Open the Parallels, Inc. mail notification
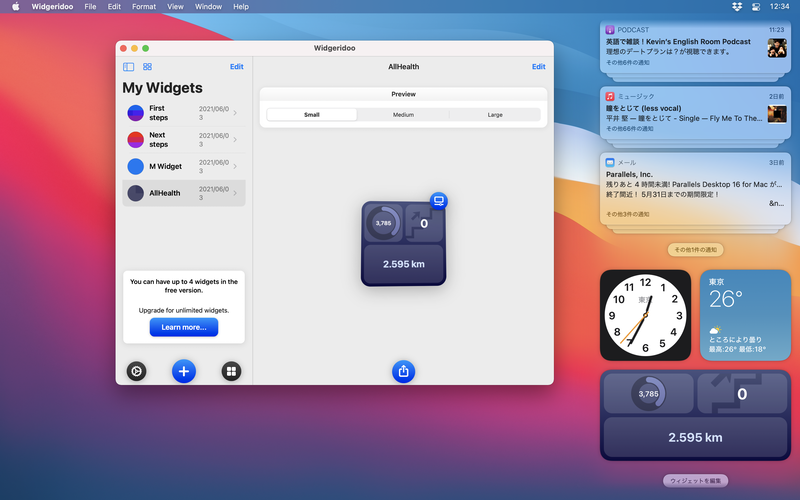The height and width of the screenshot is (500, 800). [x=695, y=189]
